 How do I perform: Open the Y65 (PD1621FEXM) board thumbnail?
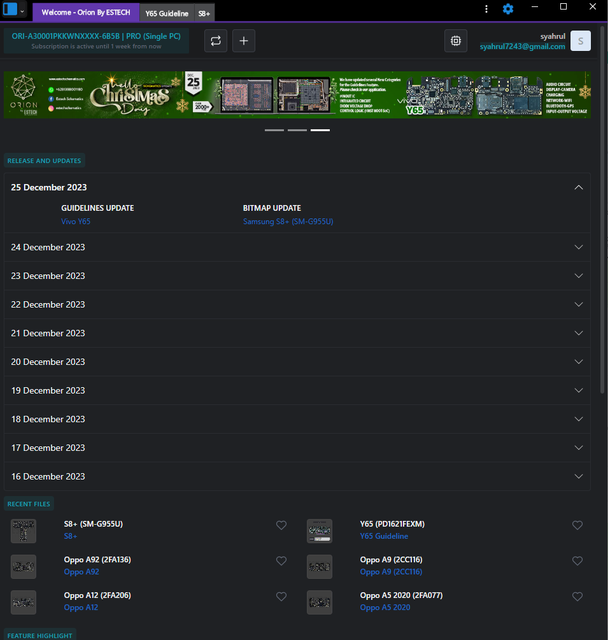click(x=320, y=531)
